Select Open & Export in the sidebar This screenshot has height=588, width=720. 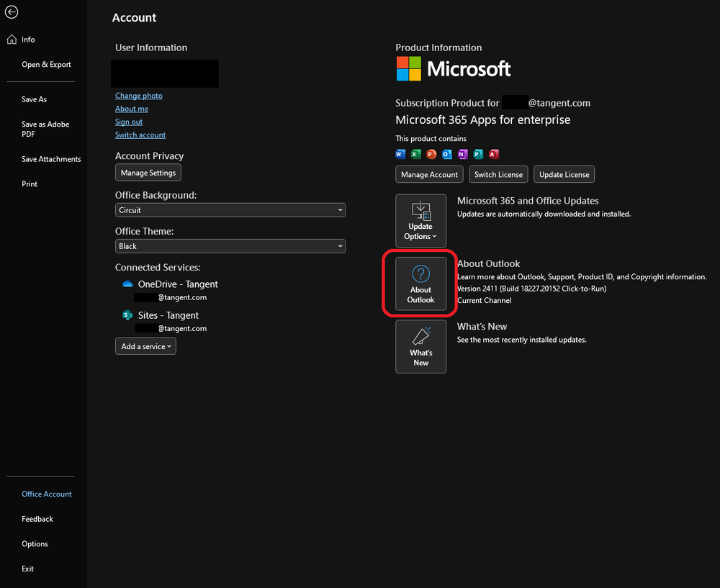tap(46, 65)
